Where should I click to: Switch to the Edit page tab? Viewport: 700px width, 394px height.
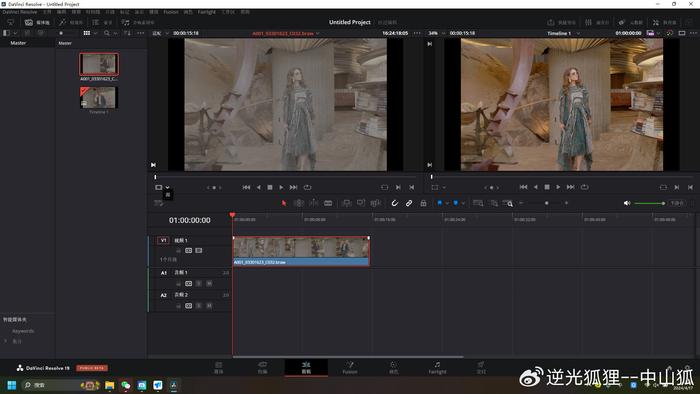pyautogui.click(x=306, y=368)
